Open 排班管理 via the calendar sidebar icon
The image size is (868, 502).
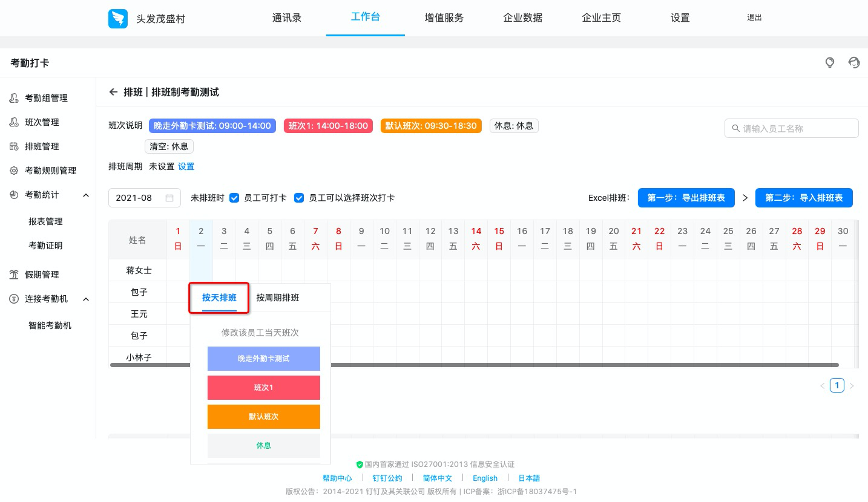tap(13, 146)
